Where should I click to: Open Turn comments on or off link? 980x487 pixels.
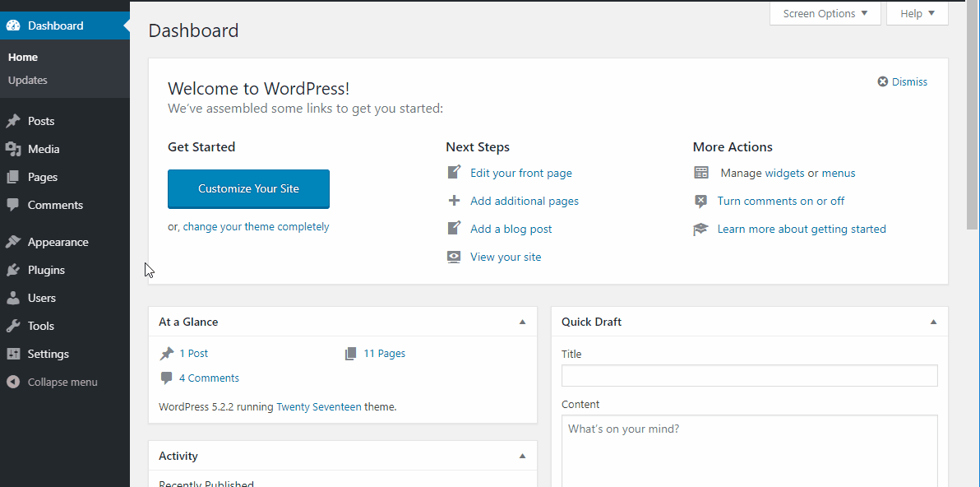coord(781,202)
